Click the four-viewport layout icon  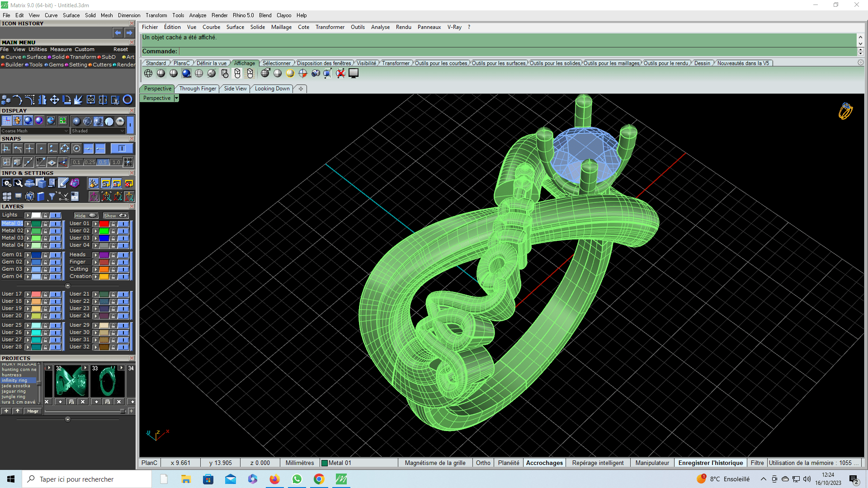pyautogui.click(x=7, y=196)
